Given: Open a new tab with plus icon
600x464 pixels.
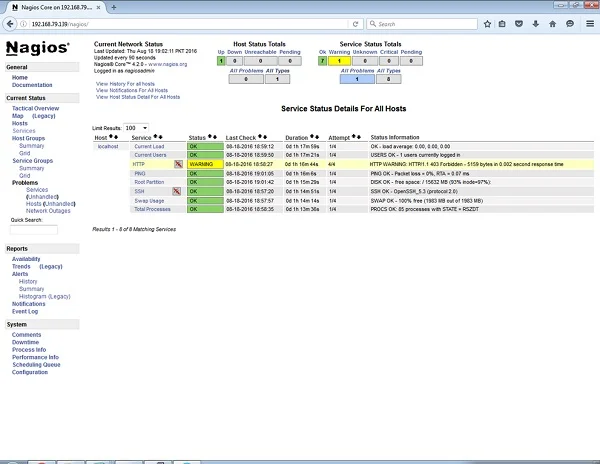Looking at the screenshot, I should pyautogui.click(x=114, y=7).
